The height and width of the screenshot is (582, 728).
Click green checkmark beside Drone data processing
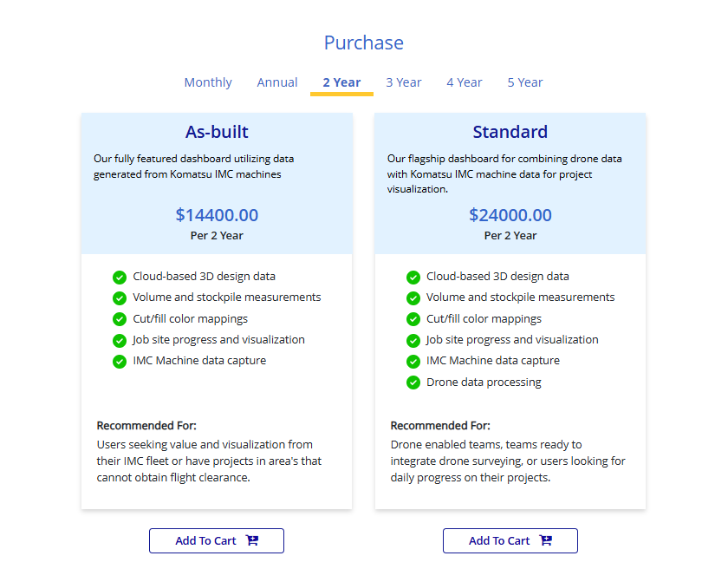click(x=413, y=383)
